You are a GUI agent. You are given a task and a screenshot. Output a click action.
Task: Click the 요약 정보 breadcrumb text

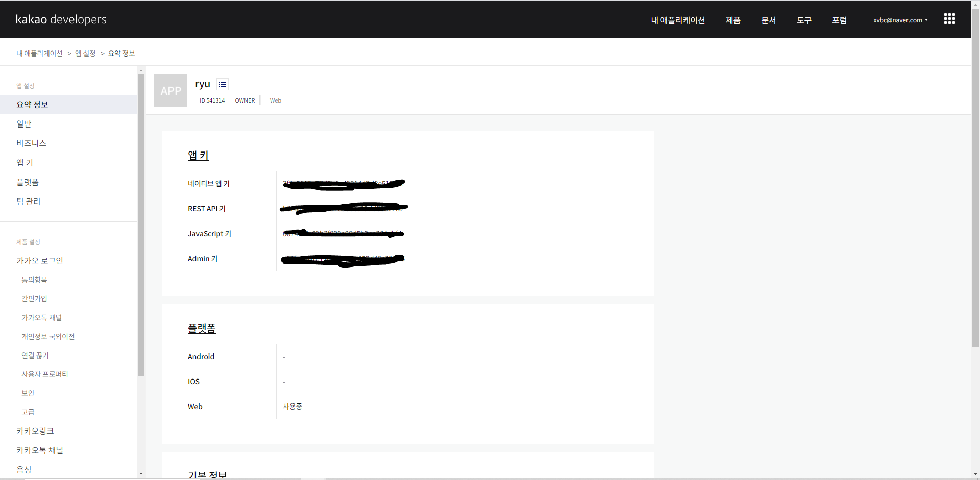(x=121, y=54)
